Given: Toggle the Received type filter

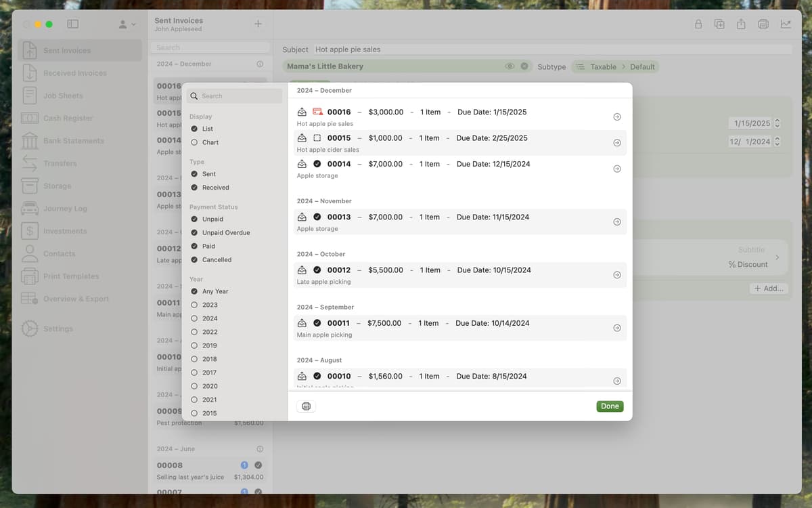Looking at the screenshot, I should click(195, 188).
